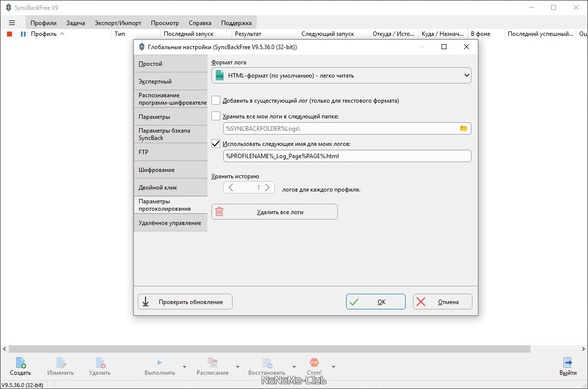Image resolution: width=588 pixels, height=389 pixels.
Task: Click the Тип column header
Action: (120, 34)
